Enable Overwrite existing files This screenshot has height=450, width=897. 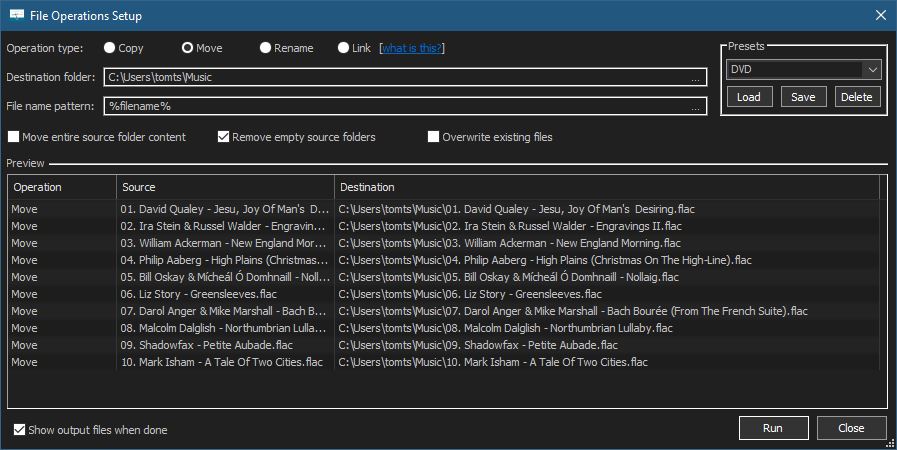pos(434,137)
